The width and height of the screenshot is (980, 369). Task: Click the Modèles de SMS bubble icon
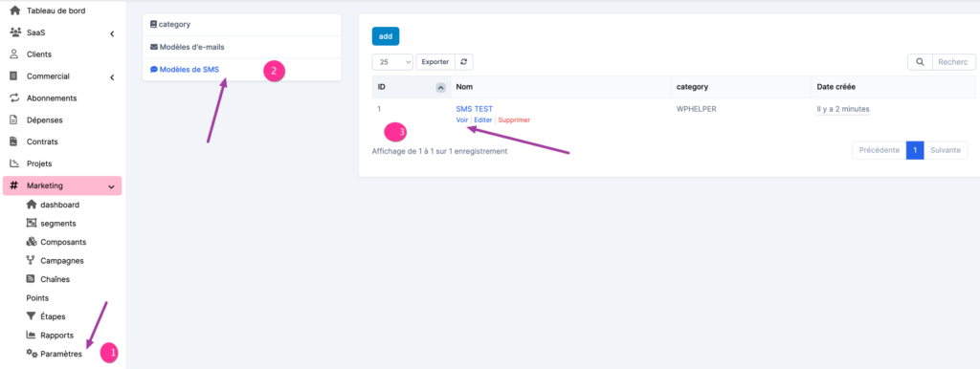click(154, 69)
